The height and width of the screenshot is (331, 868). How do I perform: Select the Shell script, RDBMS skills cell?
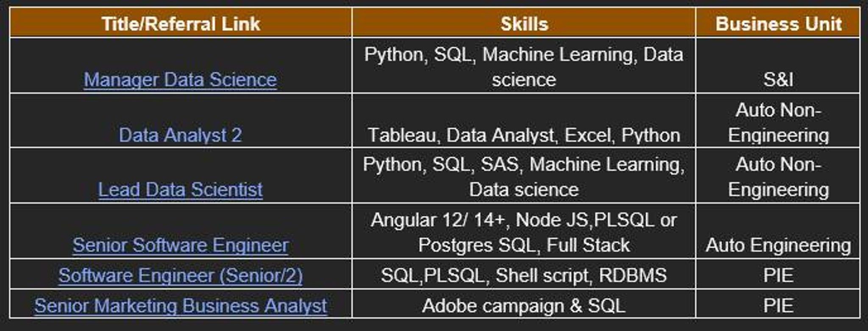tap(524, 275)
